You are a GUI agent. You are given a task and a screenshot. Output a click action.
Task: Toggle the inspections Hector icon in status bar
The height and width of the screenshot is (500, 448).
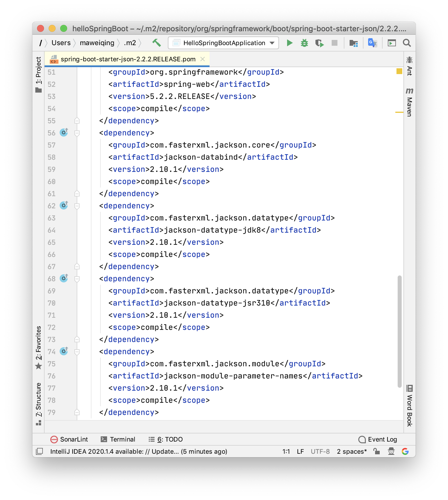point(391,451)
